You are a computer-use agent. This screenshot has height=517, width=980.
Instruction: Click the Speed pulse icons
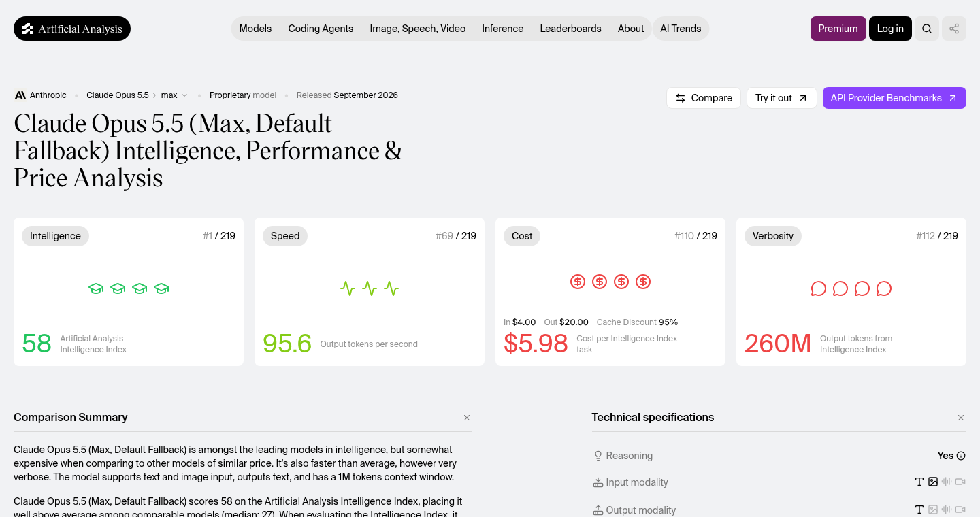pos(370,288)
